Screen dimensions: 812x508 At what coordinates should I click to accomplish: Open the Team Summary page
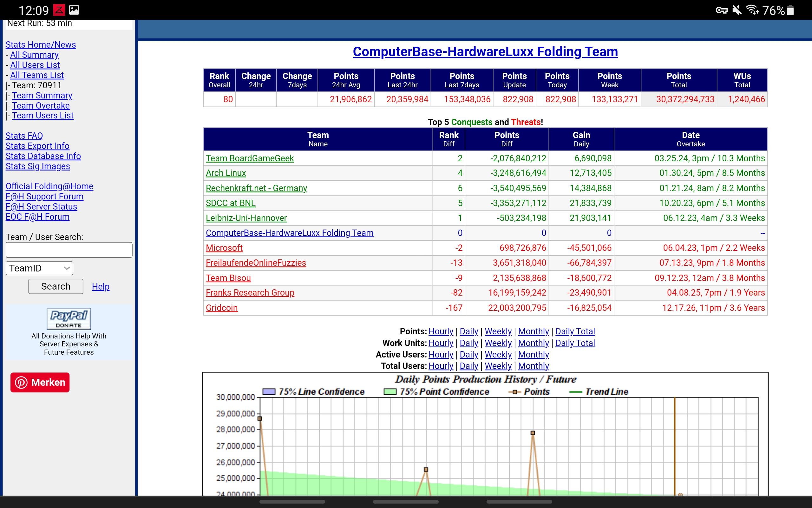42,96
